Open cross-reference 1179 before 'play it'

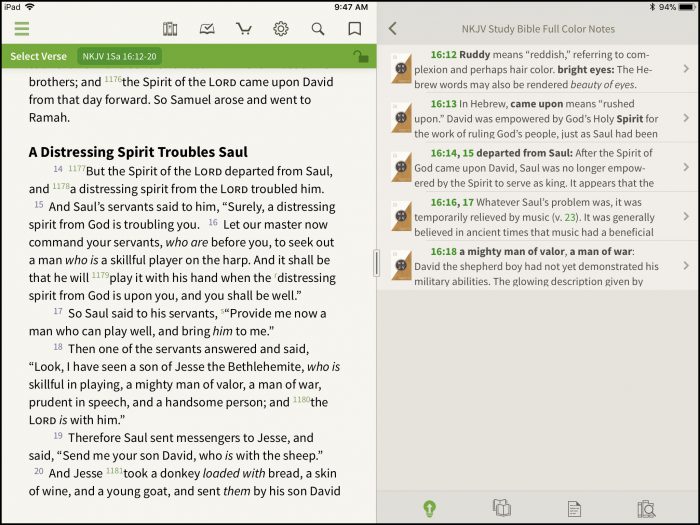point(100,275)
